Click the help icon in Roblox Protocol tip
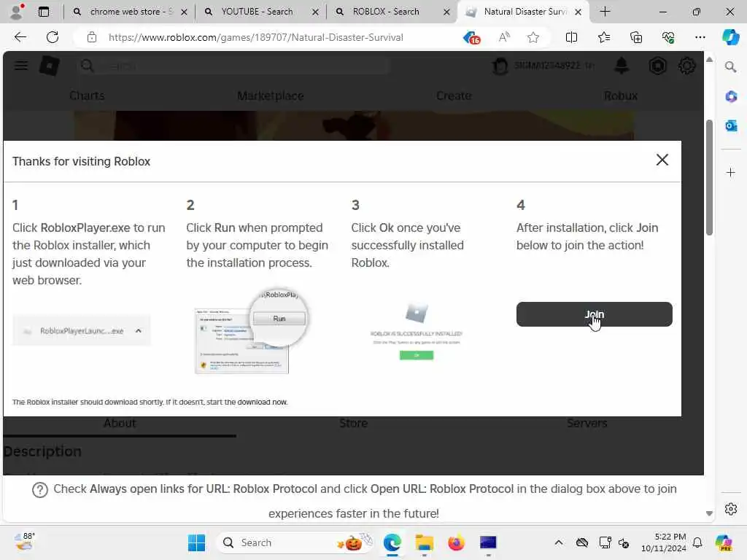Viewport: 747px width, 560px height. [x=40, y=489]
